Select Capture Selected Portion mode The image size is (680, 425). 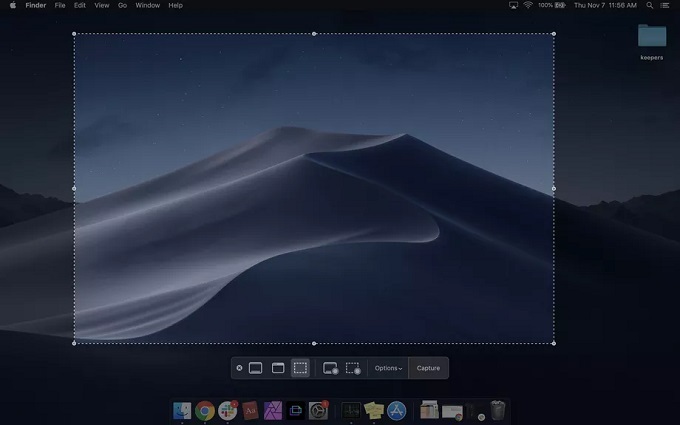(300, 368)
